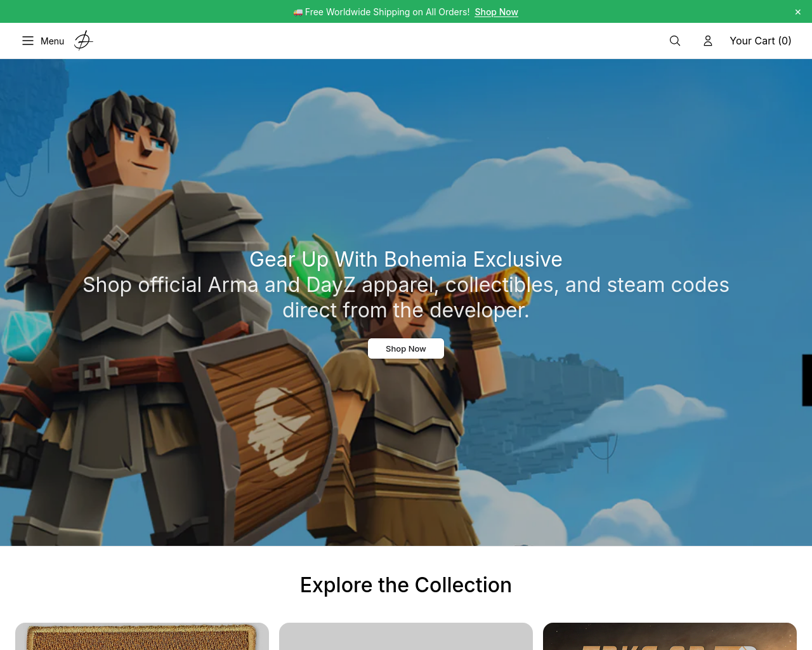Open the hamburger Menu icon

(28, 41)
